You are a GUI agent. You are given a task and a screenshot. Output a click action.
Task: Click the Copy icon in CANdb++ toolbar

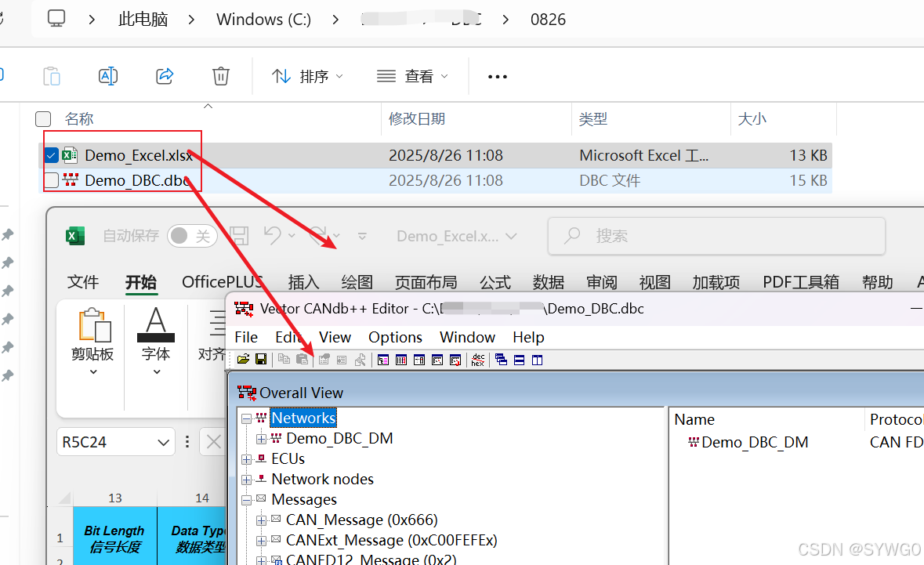284,360
